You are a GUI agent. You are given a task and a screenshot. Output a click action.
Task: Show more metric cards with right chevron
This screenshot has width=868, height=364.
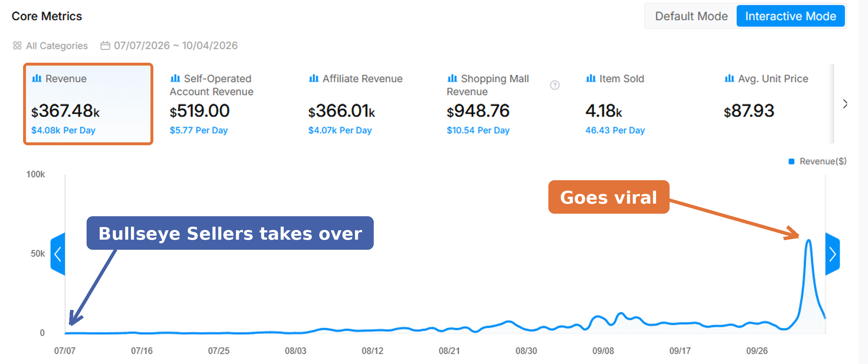point(845,104)
